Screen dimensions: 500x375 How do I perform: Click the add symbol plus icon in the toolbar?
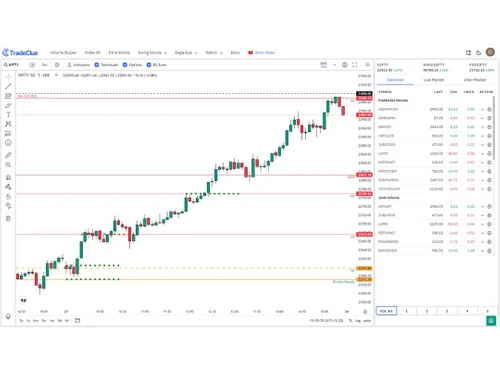[32, 65]
